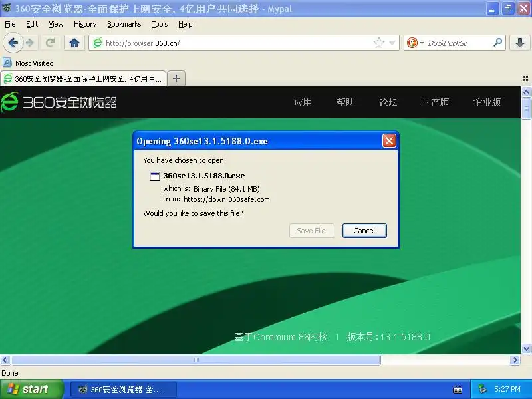Open the View menu

pyautogui.click(x=56, y=24)
